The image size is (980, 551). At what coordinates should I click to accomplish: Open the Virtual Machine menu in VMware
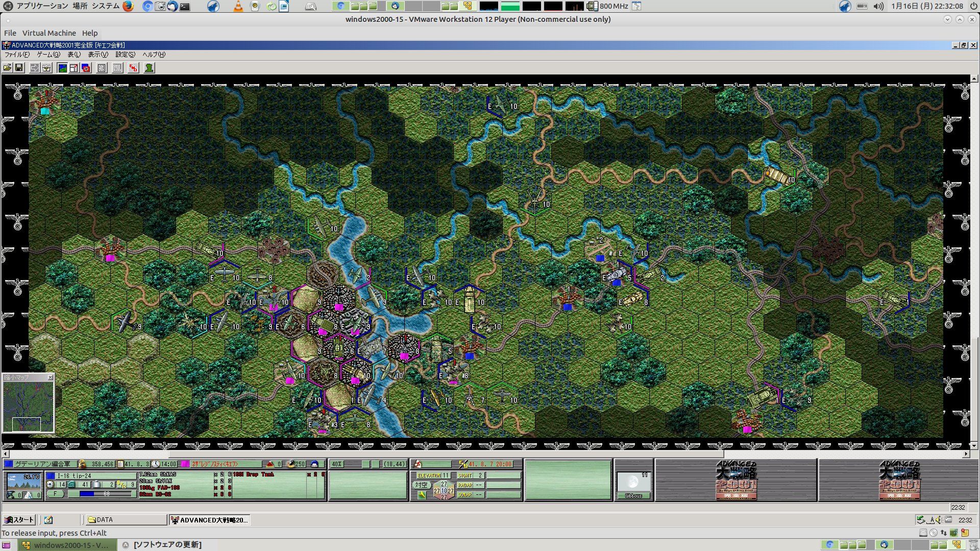49,33
